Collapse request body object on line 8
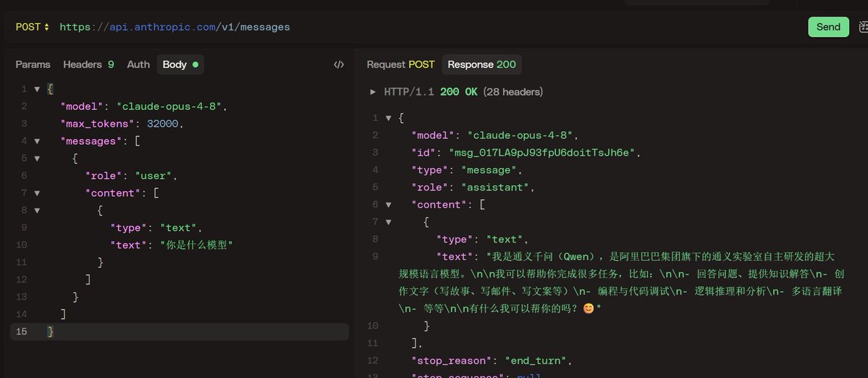868x378 pixels. click(37, 210)
